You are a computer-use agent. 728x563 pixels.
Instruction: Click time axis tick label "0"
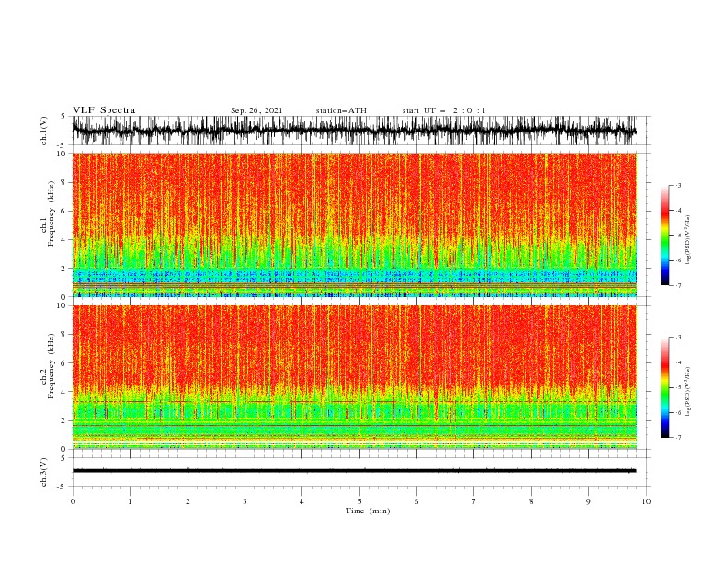(73, 501)
